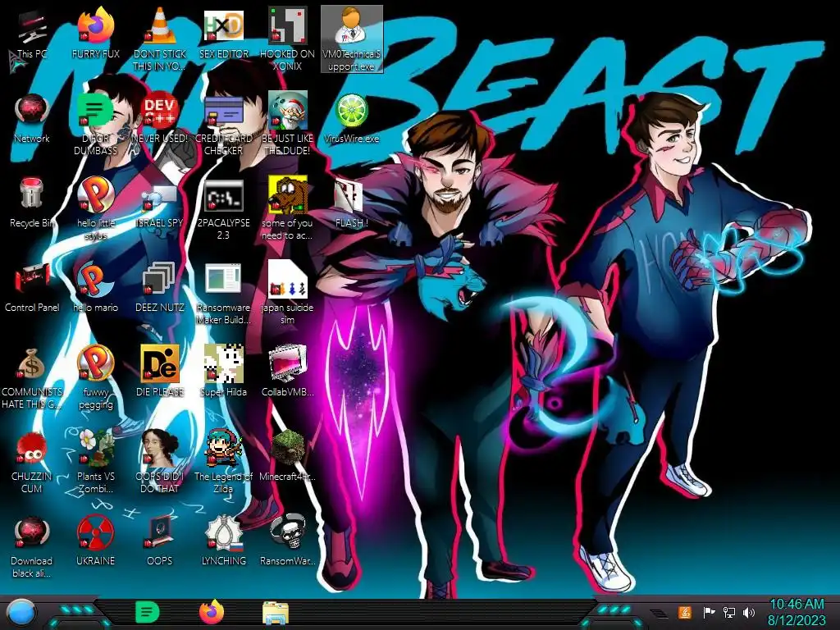Open the Recycle Bin
Viewport: 840px width, 630px height.
pos(32,203)
